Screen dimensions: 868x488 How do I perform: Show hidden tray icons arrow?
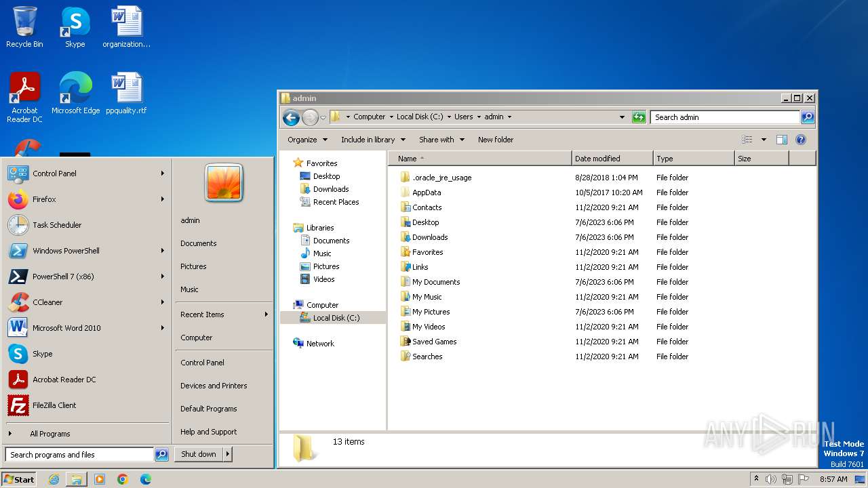(x=756, y=479)
